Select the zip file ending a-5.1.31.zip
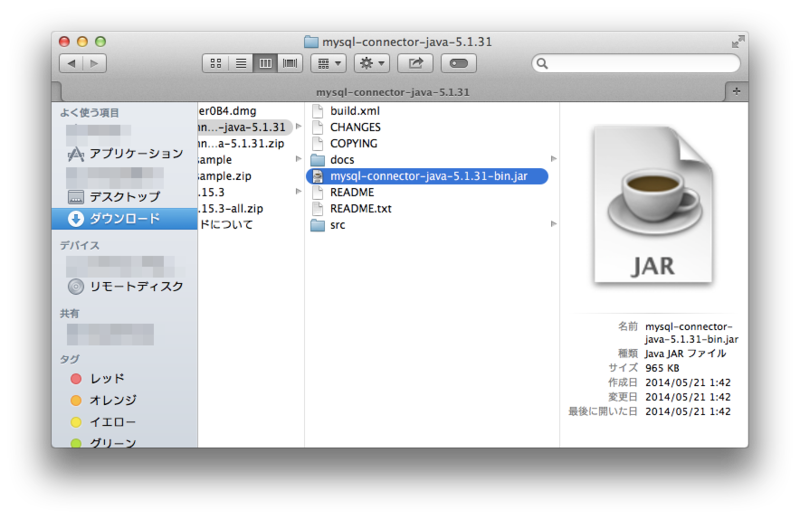Viewport: 800px width, 519px height. pyautogui.click(x=241, y=143)
